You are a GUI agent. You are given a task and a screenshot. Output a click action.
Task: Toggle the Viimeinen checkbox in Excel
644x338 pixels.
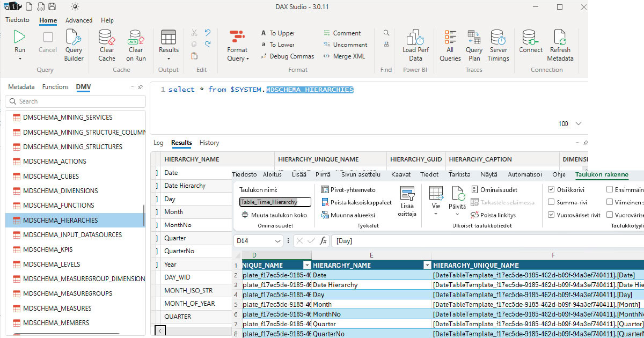pos(610,202)
